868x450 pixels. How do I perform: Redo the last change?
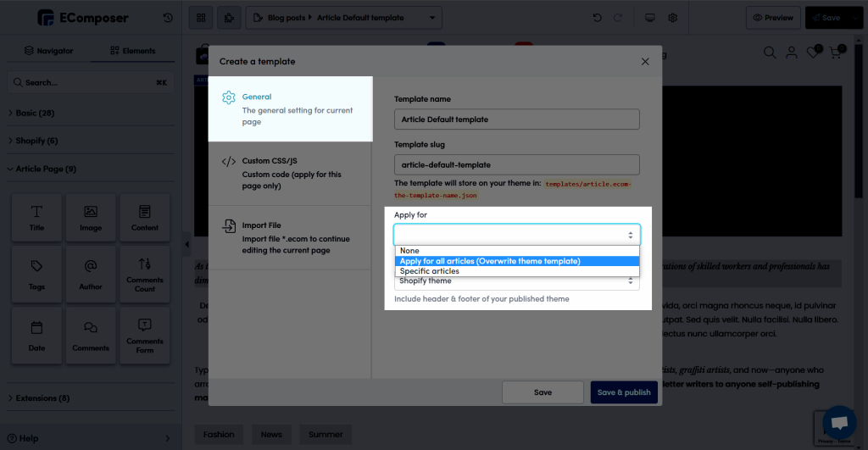pos(618,18)
